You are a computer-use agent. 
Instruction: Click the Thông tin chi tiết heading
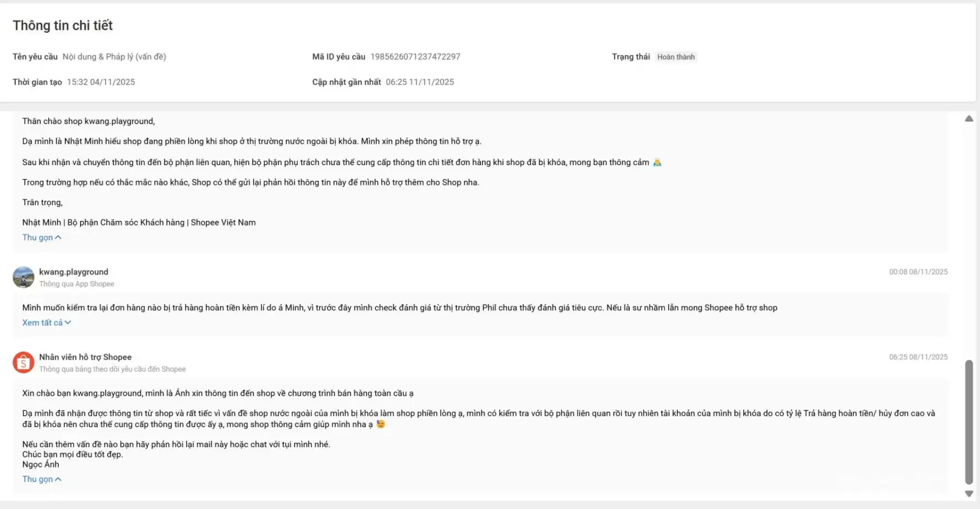pyautogui.click(x=63, y=26)
